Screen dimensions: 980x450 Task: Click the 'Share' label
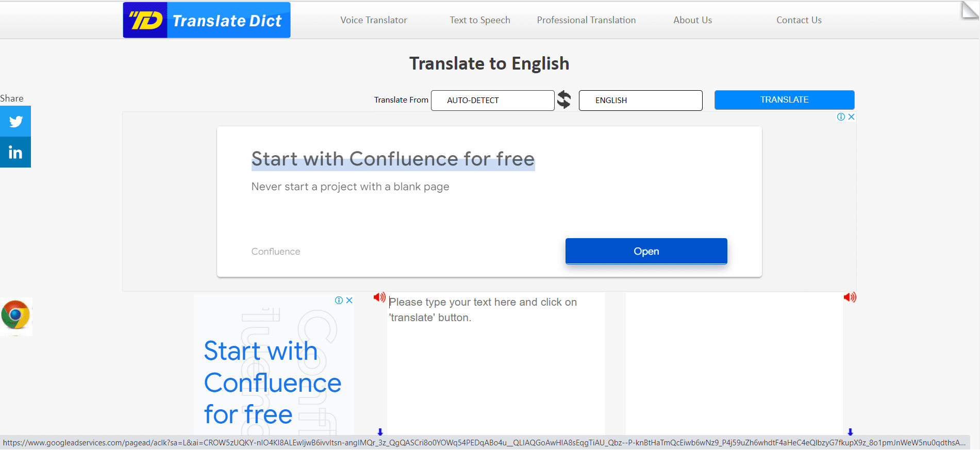pos(12,98)
